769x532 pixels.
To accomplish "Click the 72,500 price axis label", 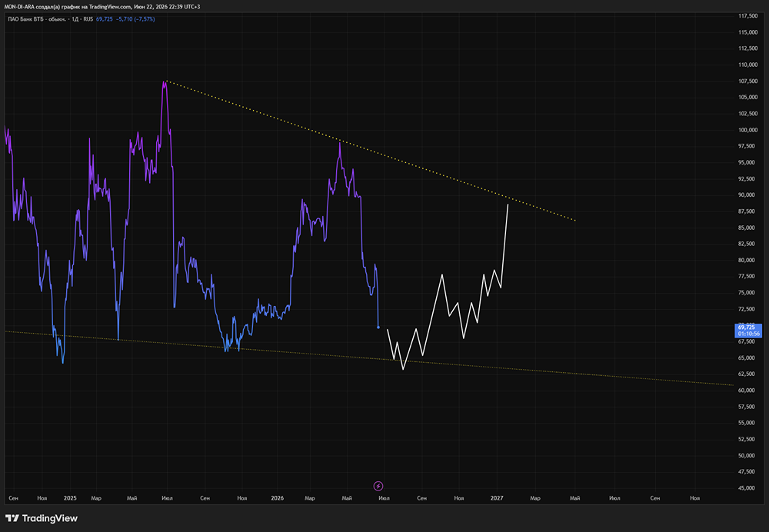I will click(747, 309).
